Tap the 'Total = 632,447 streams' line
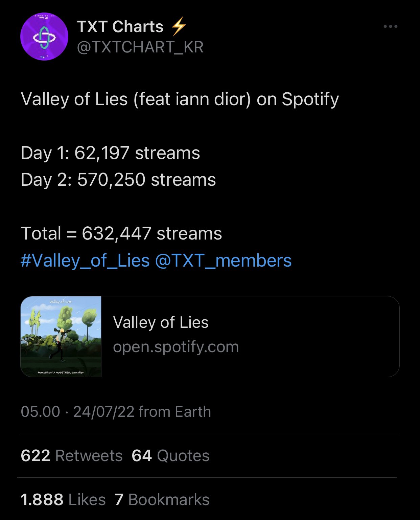The height and width of the screenshot is (520, 420). coord(121,233)
